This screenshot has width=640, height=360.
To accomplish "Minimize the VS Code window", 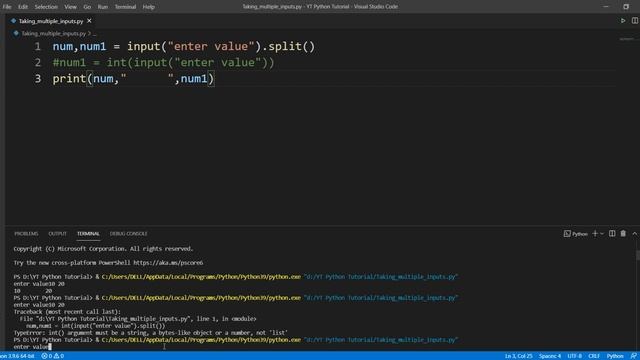I will [606, 7].
